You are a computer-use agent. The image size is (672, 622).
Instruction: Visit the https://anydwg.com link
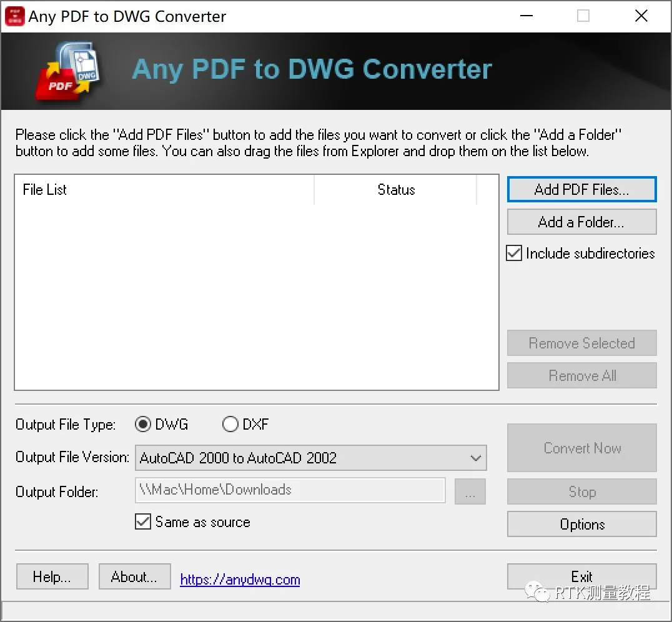coord(240,580)
